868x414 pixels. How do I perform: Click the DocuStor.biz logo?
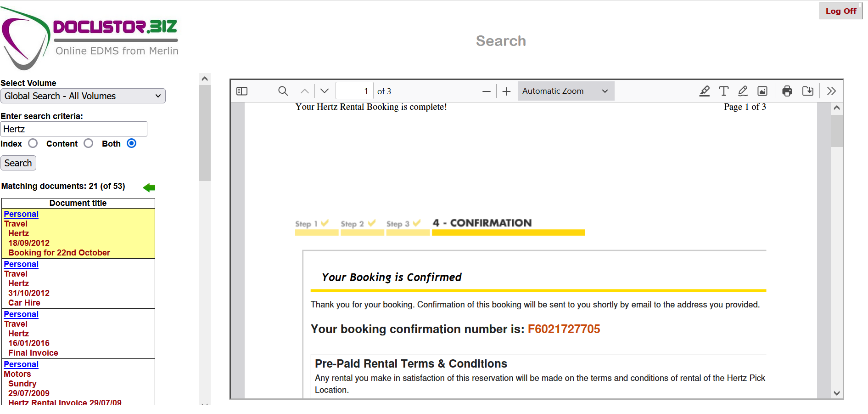tap(90, 38)
